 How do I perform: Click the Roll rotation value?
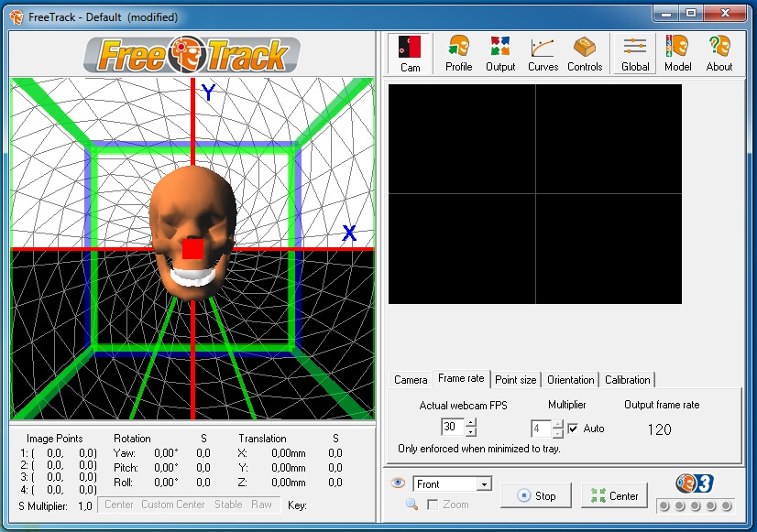coord(166,483)
